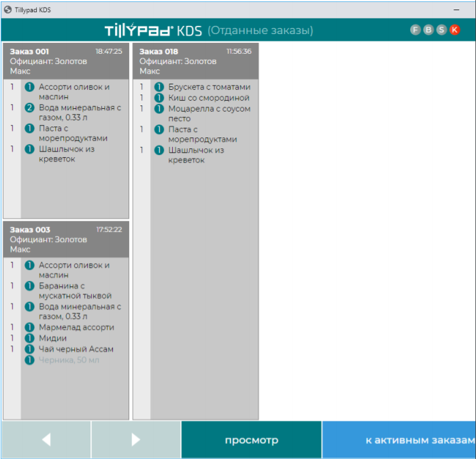This screenshot has width=476, height=459.
Task: Click course badge for Чай черный Ассам
Action: click(29, 349)
